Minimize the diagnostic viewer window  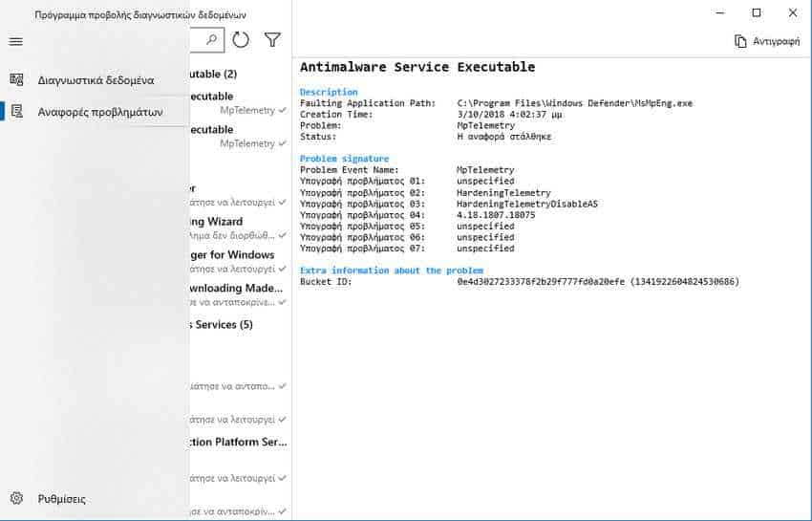tap(720, 13)
